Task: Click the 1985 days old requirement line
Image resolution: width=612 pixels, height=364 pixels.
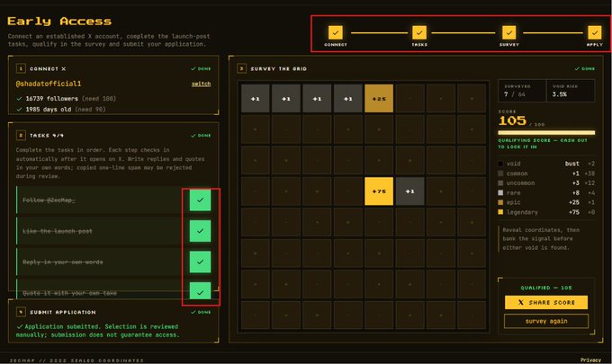Action: 61,109
